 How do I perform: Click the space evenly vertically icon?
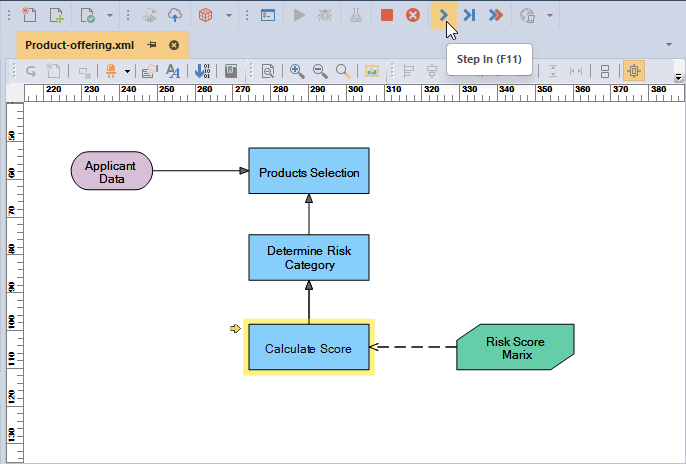click(553, 71)
